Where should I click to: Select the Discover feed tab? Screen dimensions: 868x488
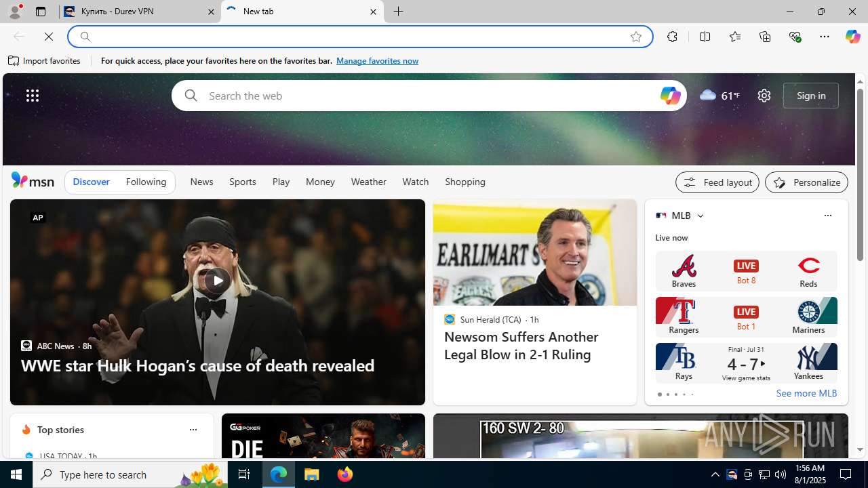(x=91, y=182)
